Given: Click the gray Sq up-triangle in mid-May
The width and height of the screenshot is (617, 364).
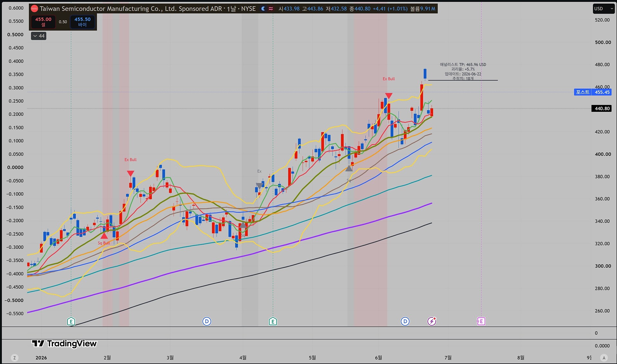Looking at the screenshot, I should (x=349, y=168).
